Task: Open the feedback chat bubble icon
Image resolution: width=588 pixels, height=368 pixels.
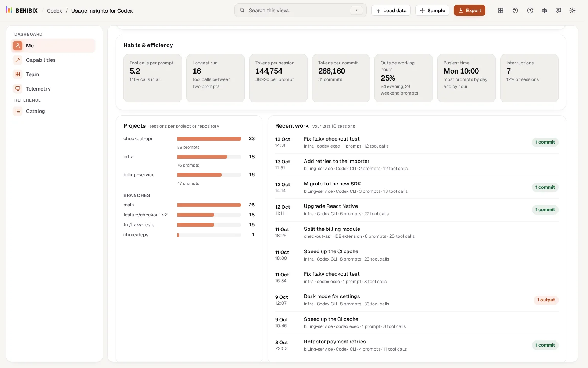Action: coord(558,10)
